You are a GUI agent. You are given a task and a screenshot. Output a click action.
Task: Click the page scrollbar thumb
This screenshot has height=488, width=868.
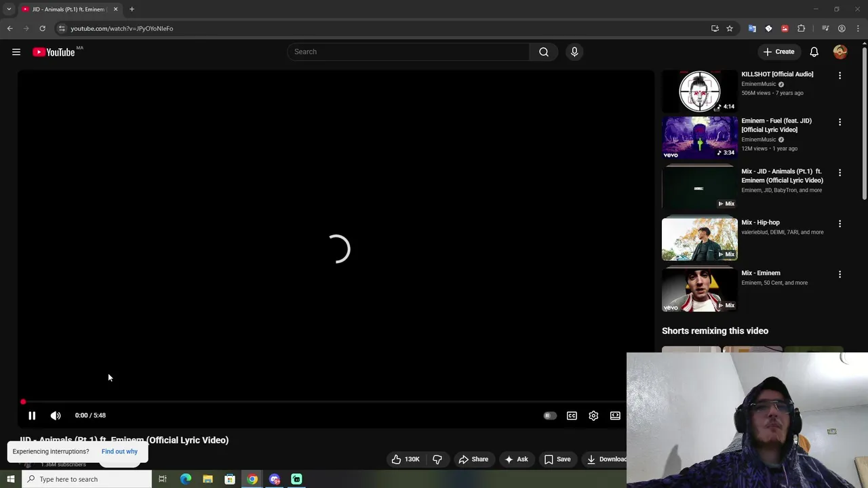[x=865, y=125]
